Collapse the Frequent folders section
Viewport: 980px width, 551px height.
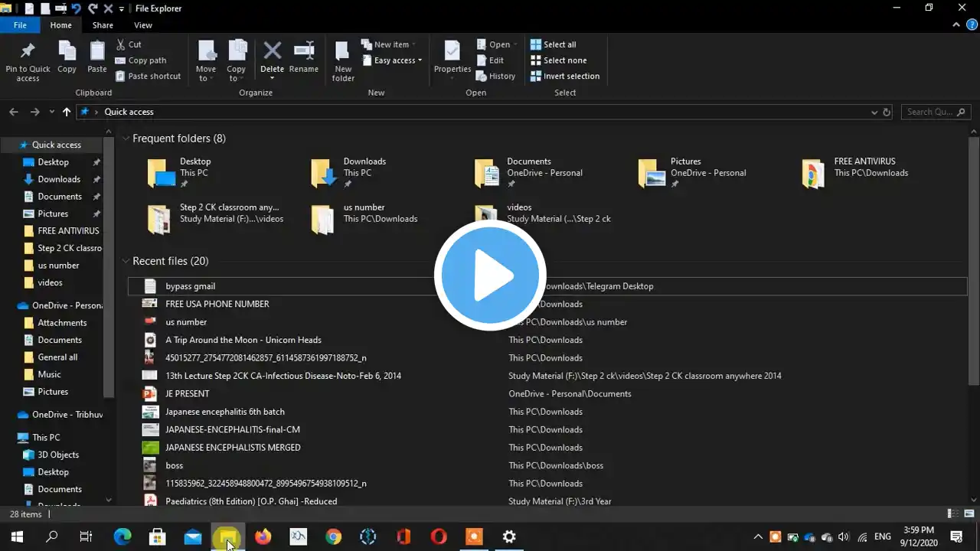pyautogui.click(x=126, y=139)
